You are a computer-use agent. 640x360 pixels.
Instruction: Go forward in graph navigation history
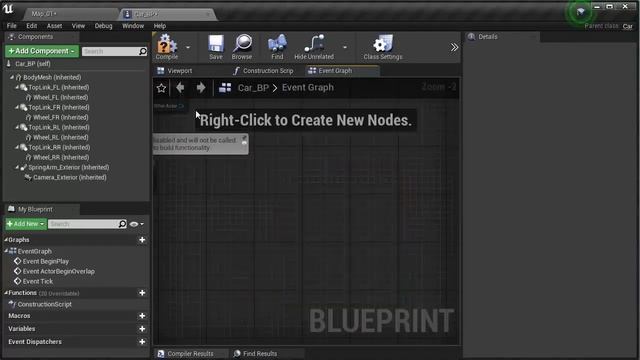[200, 87]
